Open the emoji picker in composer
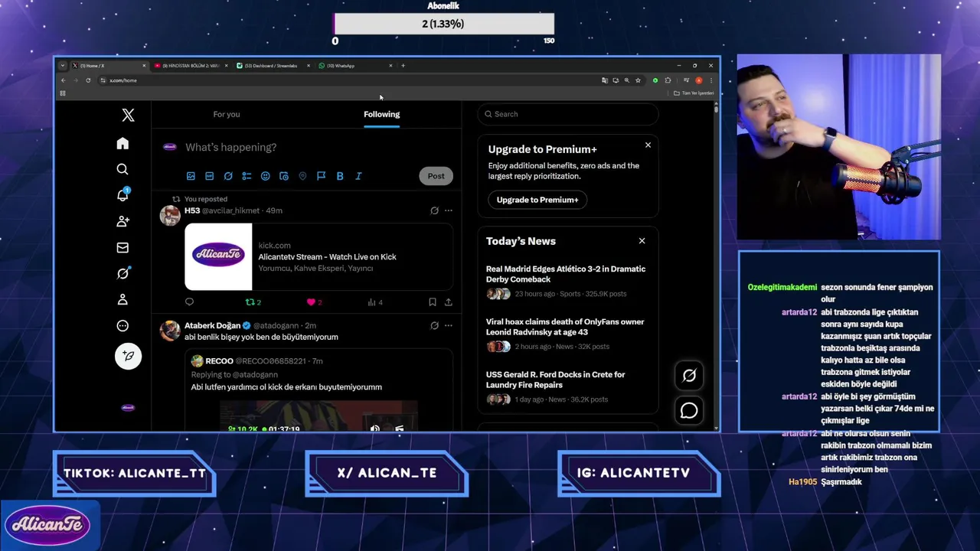980x551 pixels. point(265,176)
